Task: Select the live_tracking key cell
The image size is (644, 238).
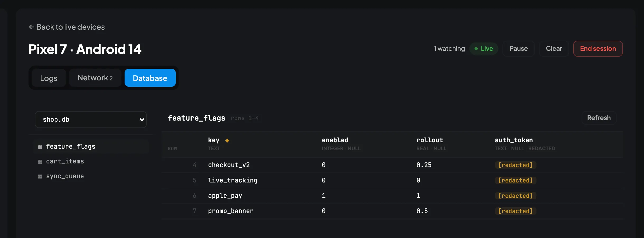Action: click(233, 180)
